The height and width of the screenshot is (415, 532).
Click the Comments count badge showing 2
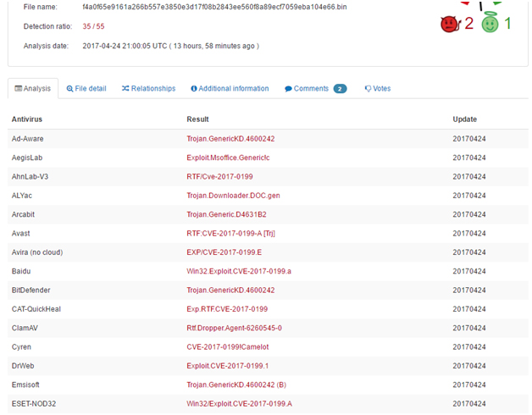pos(340,89)
